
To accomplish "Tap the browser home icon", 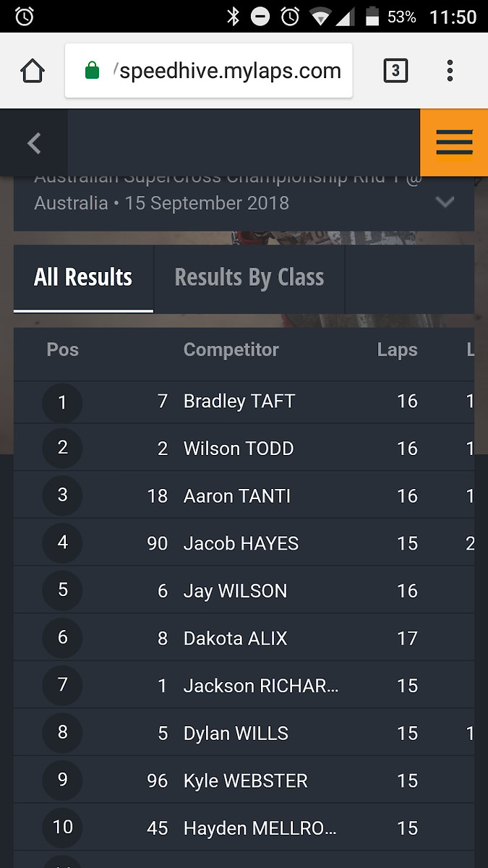I will 33,71.
